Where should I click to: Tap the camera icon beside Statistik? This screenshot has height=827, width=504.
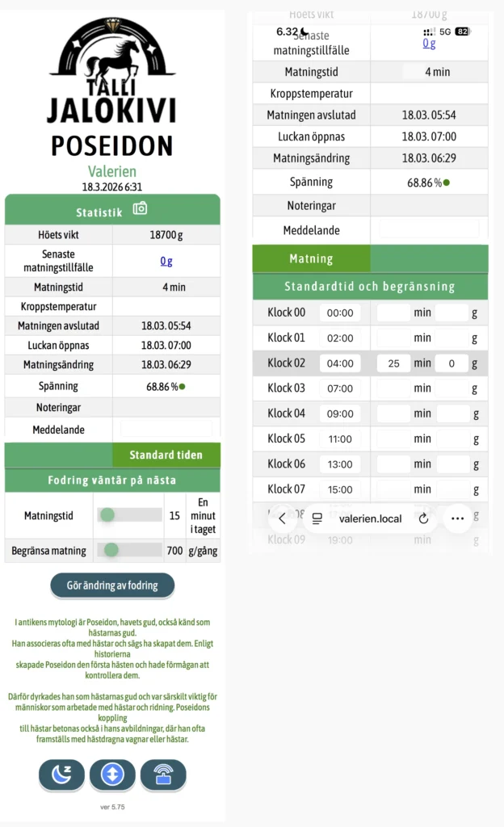click(140, 208)
